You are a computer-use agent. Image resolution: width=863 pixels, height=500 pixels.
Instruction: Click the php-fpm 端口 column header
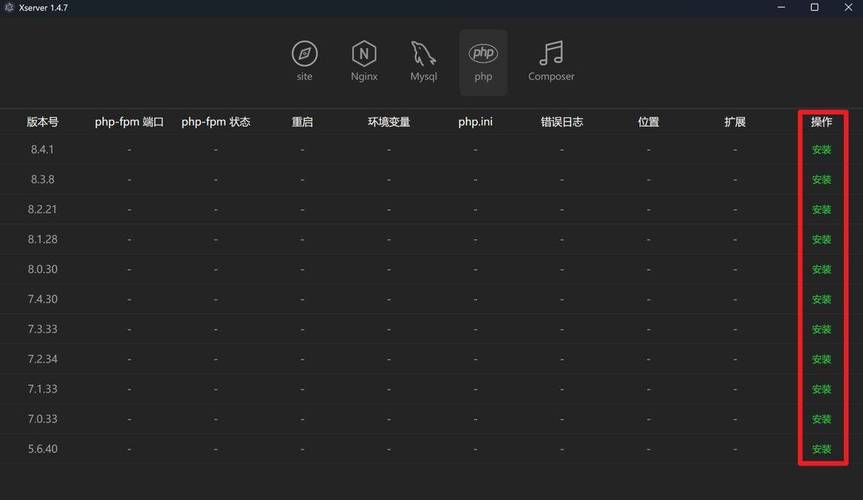coord(129,122)
